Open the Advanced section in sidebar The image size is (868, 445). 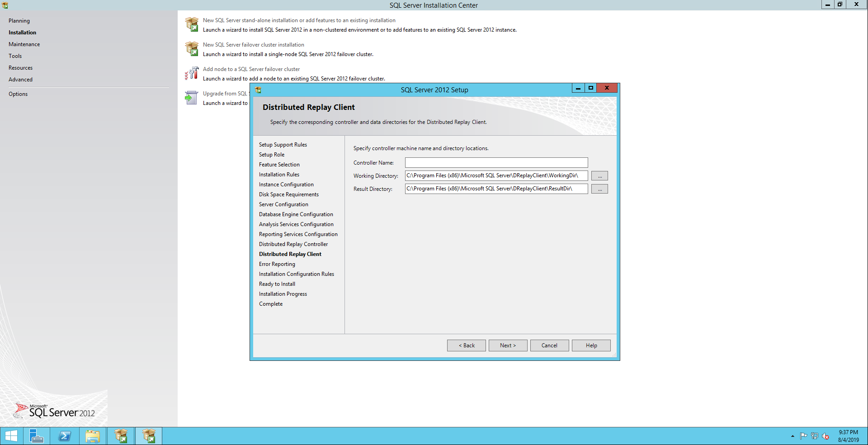click(x=21, y=80)
